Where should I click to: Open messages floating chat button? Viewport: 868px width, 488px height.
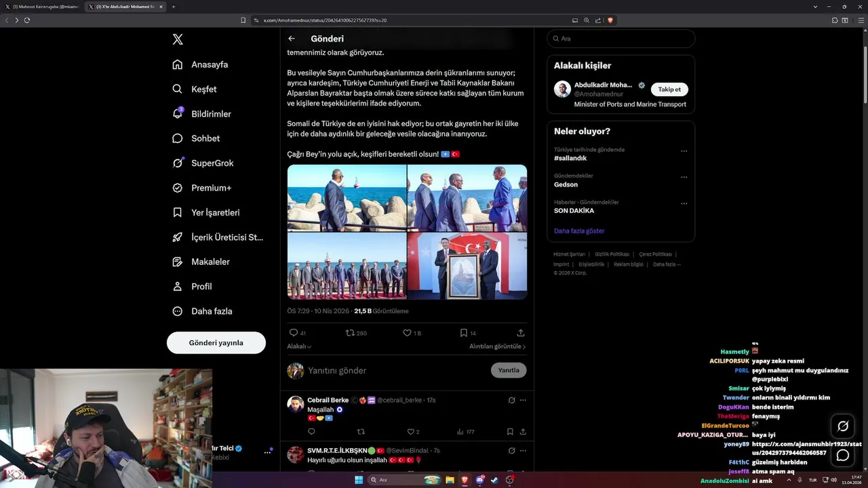[843, 455]
